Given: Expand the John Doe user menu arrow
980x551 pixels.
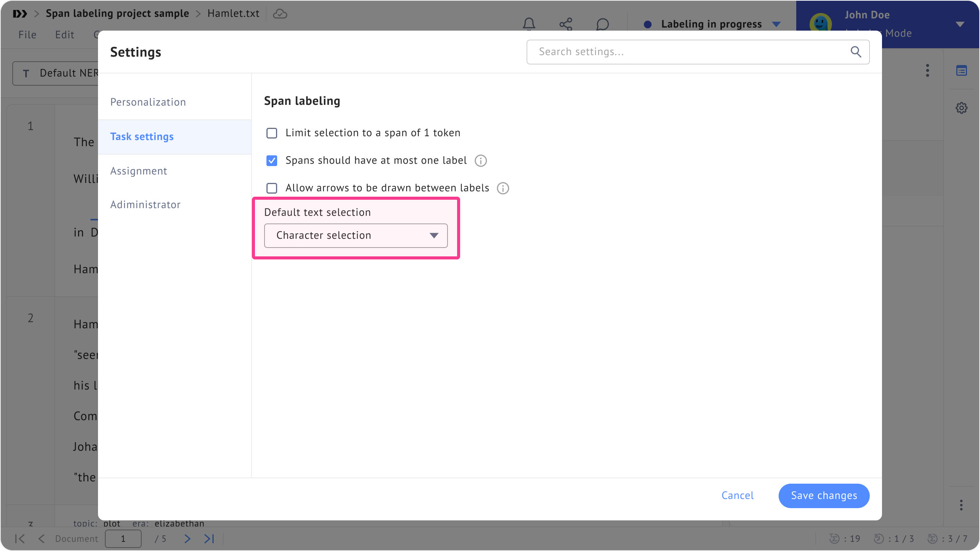Looking at the screenshot, I should click(x=959, y=24).
